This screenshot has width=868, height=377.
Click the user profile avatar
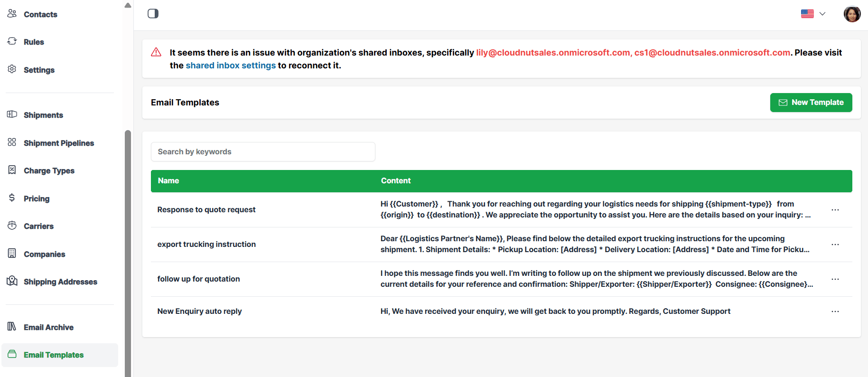click(x=852, y=14)
